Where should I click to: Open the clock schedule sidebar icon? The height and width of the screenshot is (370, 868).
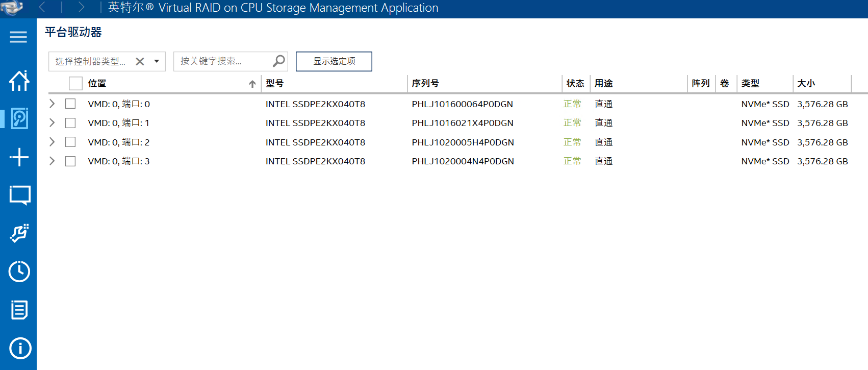point(19,272)
